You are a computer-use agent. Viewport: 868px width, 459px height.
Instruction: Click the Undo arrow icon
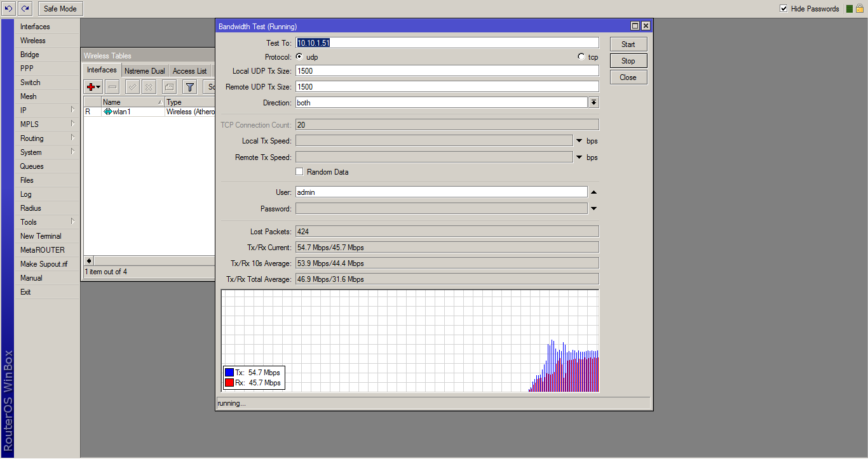tap(8, 8)
